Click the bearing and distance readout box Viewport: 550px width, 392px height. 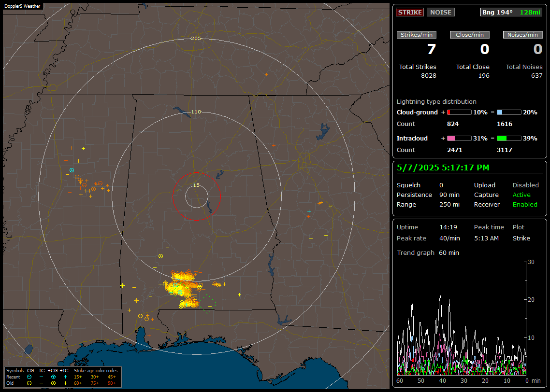point(511,12)
